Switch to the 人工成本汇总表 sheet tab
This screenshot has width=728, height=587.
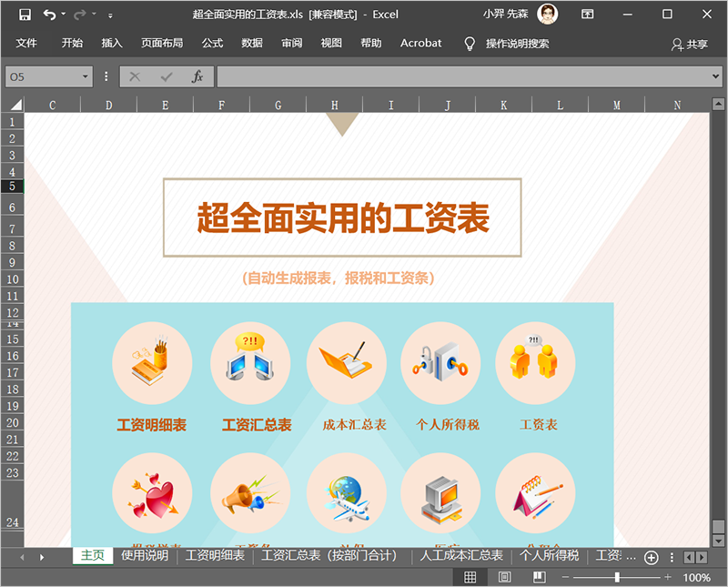[x=461, y=555]
